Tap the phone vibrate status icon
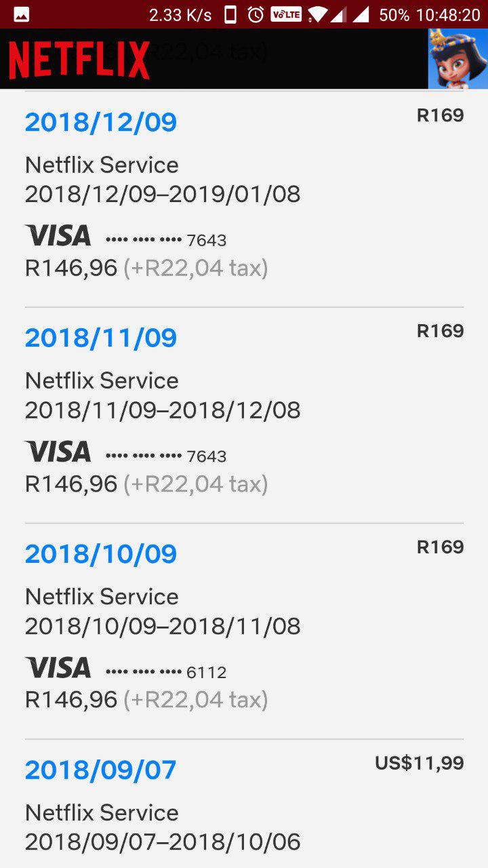488x868 pixels. [230, 14]
